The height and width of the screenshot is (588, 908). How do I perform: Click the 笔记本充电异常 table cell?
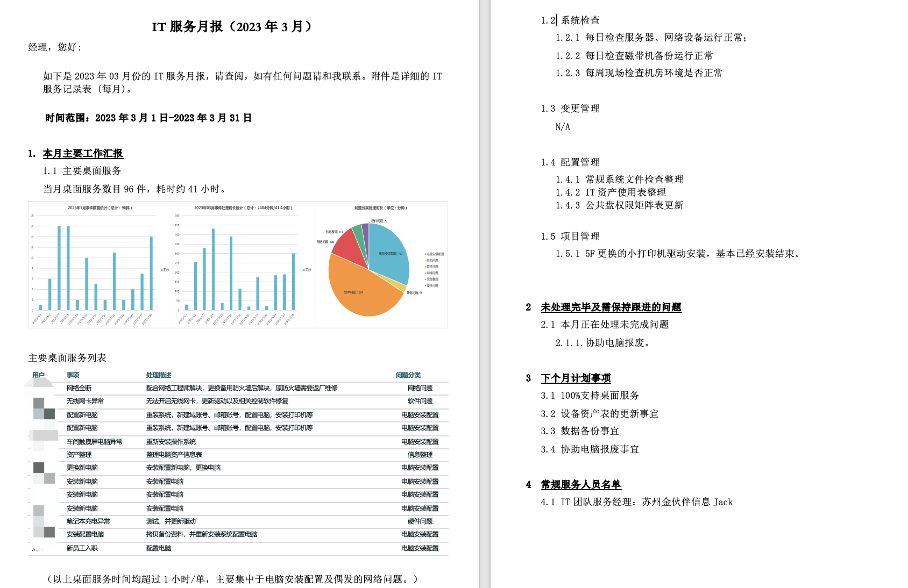[88, 521]
